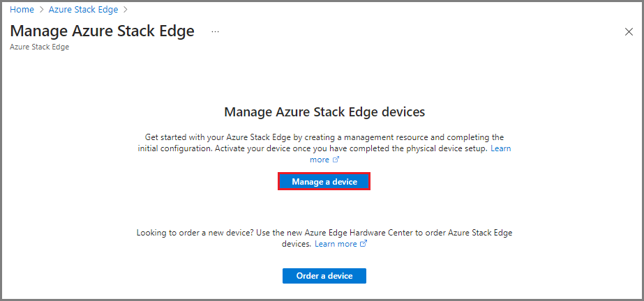
Task: Click 'Learn' link text after physical device setup
Action: [x=501, y=148]
